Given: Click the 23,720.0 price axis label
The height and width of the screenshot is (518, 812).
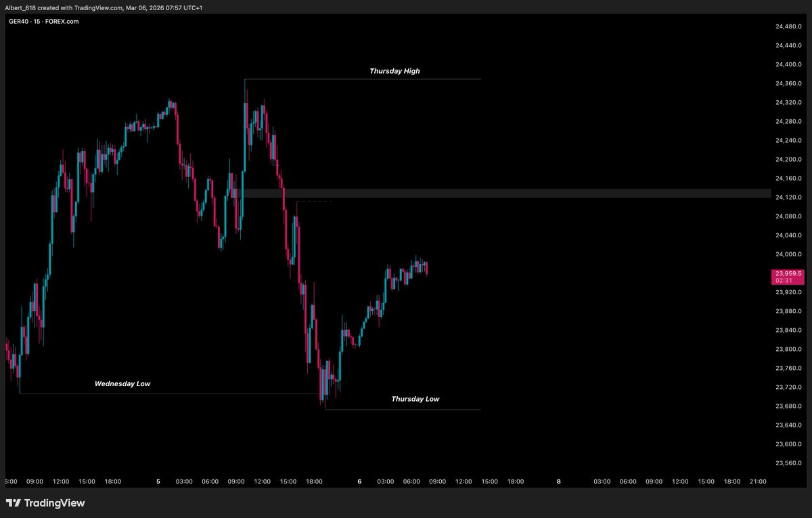Looking at the screenshot, I should (x=788, y=387).
